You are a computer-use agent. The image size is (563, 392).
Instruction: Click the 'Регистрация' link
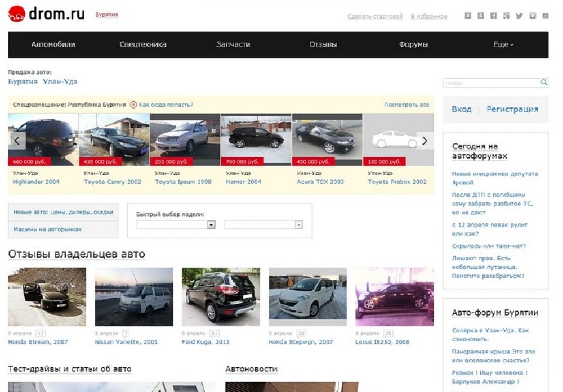pos(512,109)
